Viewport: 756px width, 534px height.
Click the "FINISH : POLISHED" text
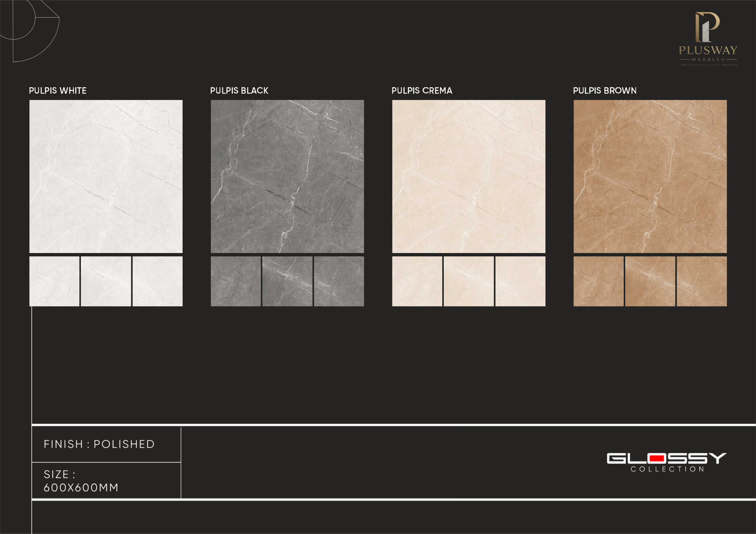99,444
